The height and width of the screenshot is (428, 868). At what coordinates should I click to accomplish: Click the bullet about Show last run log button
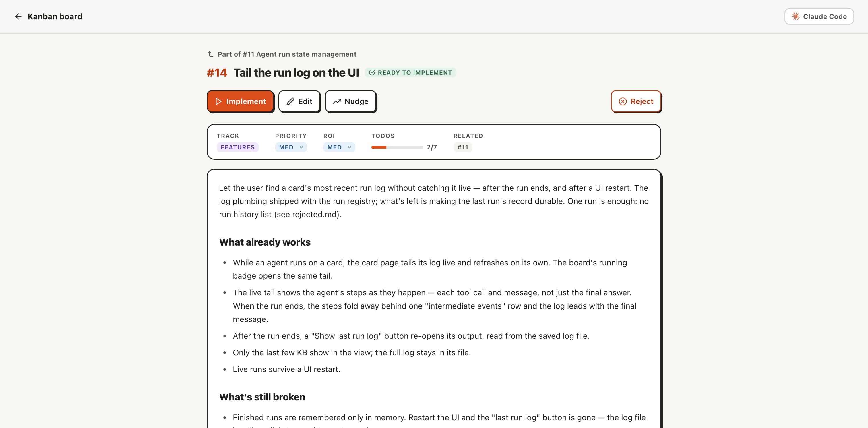pyautogui.click(x=411, y=336)
